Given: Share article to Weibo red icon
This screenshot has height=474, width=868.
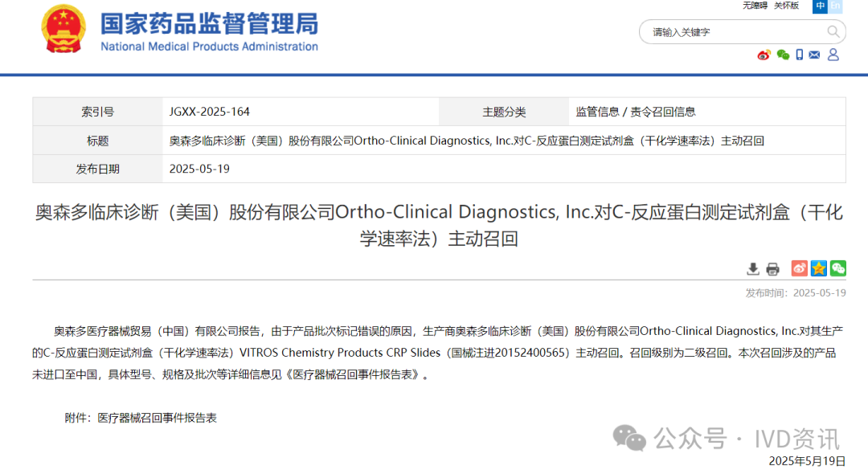Looking at the screenshot, I should pos(800,268).
